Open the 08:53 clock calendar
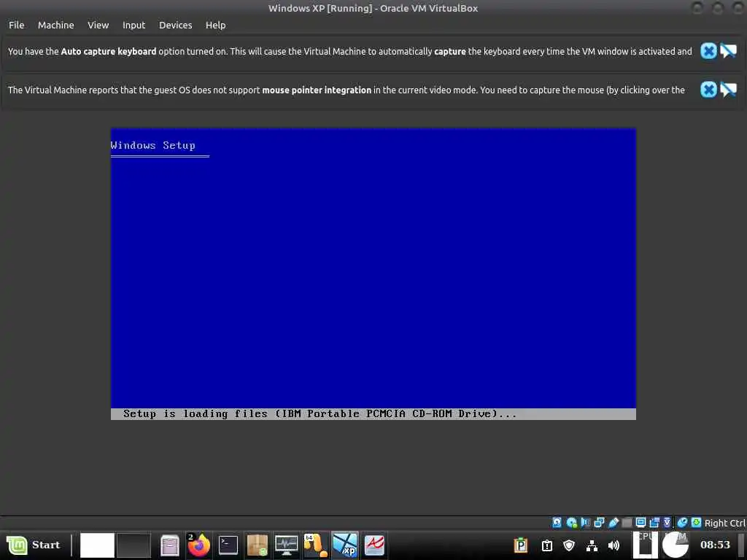Screen dimensions: 747x560 tap(715, 545)
